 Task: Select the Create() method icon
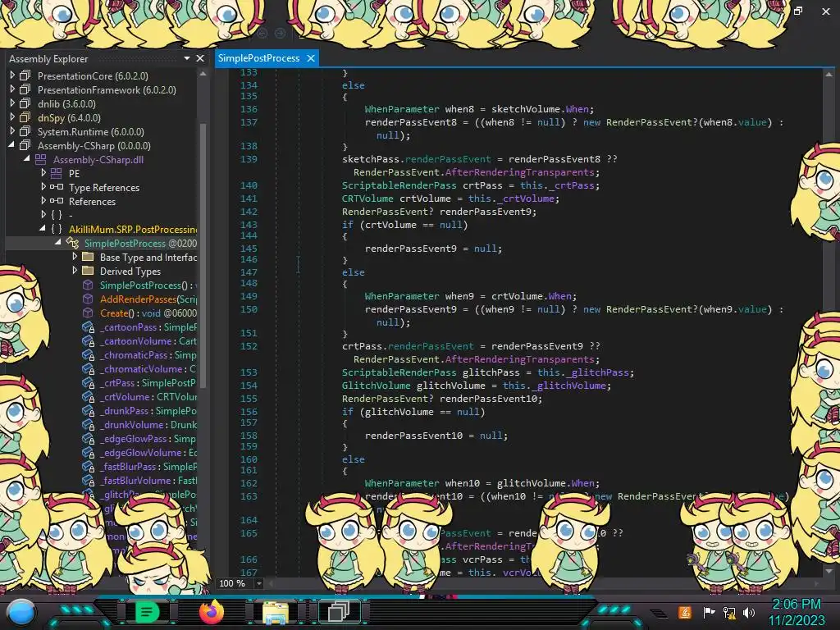coord(88,313)
